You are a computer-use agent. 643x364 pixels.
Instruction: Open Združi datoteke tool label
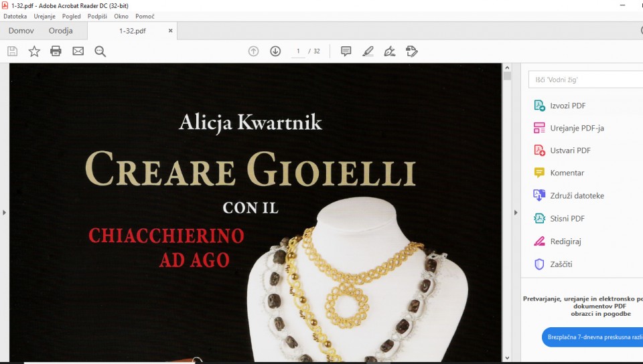click(577, 195)
